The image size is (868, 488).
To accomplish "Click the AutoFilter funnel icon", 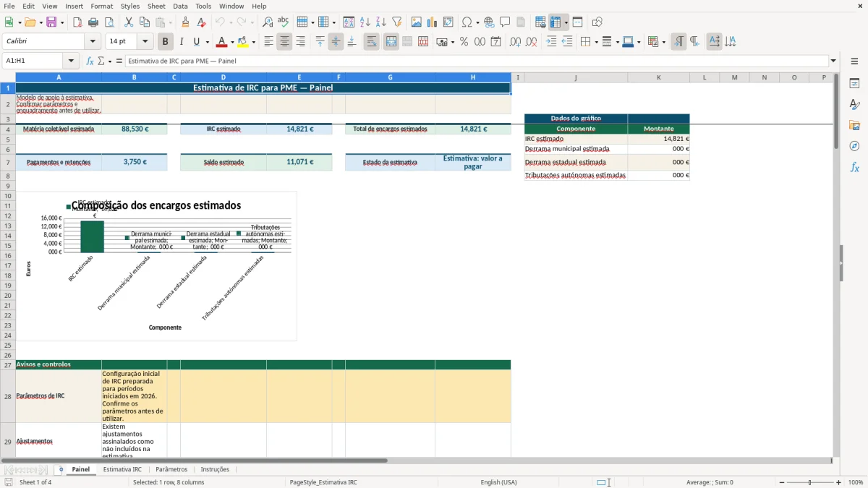I will click(396, 22).
